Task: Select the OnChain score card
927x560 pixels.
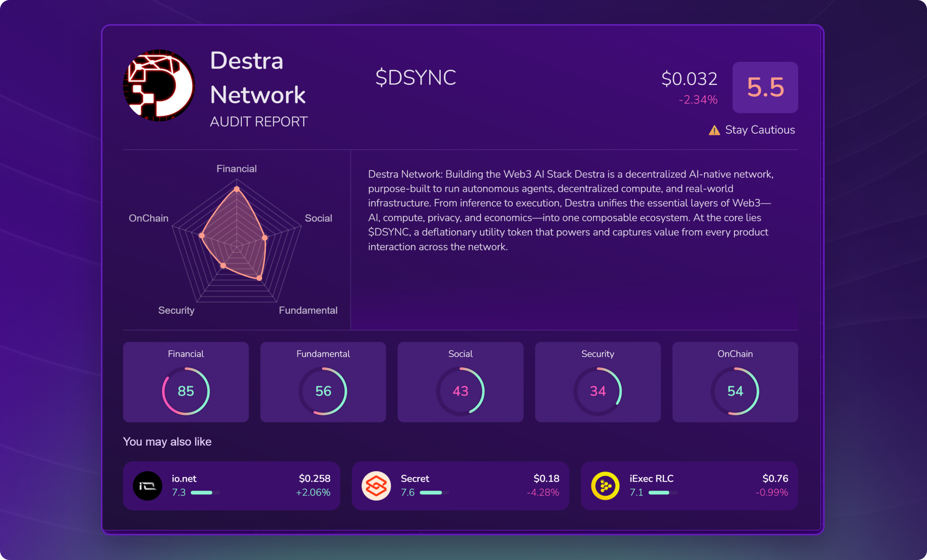Action: [x=735, y=382]
